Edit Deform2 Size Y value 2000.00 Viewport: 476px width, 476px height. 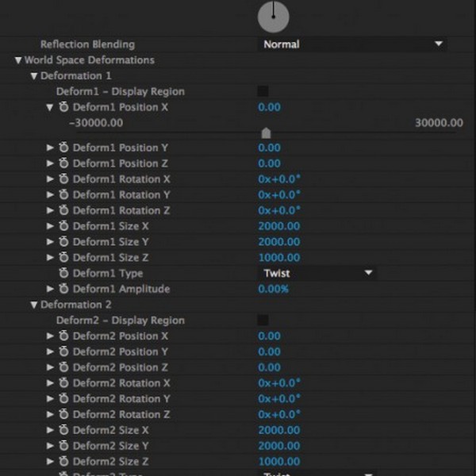(x=279, y=446)
